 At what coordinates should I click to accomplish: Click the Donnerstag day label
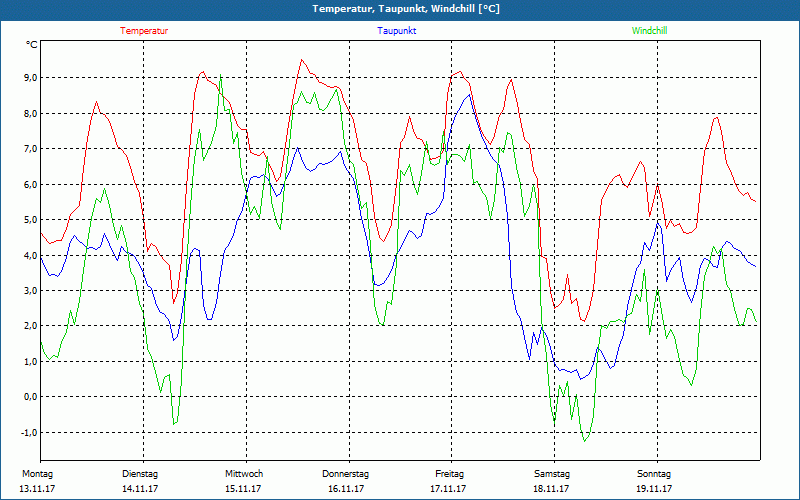345,474
